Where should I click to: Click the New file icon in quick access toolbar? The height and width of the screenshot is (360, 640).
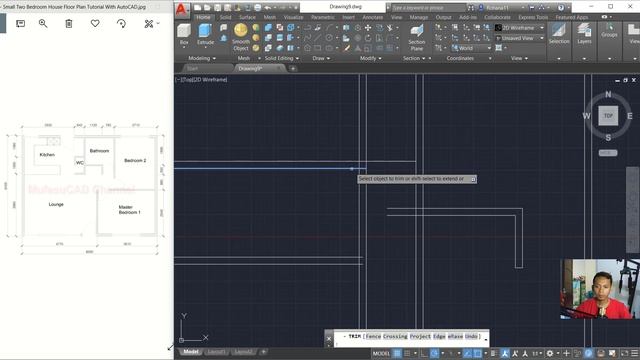(197, 7)
